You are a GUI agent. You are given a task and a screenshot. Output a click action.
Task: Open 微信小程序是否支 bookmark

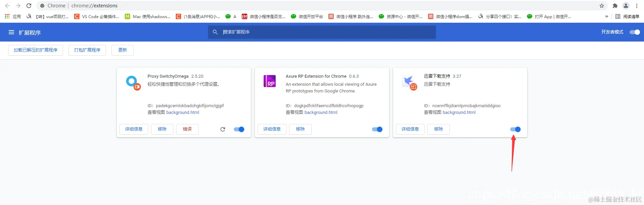click(264, 16)
